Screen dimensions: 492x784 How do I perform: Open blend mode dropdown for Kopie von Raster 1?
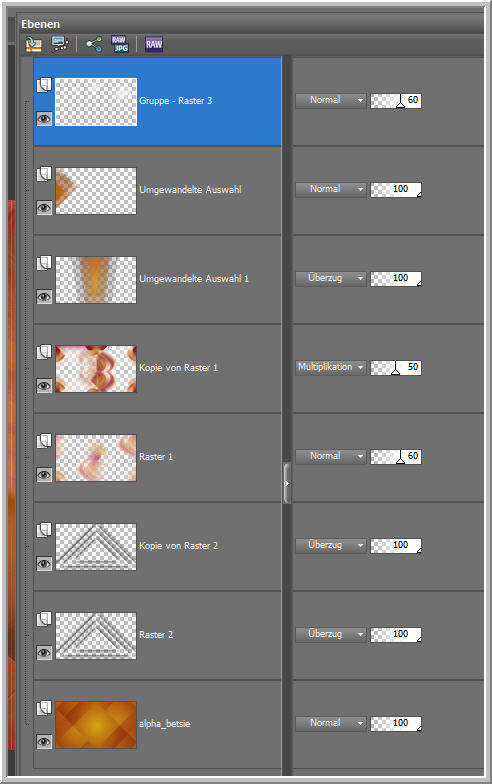(x=330, y=367)
